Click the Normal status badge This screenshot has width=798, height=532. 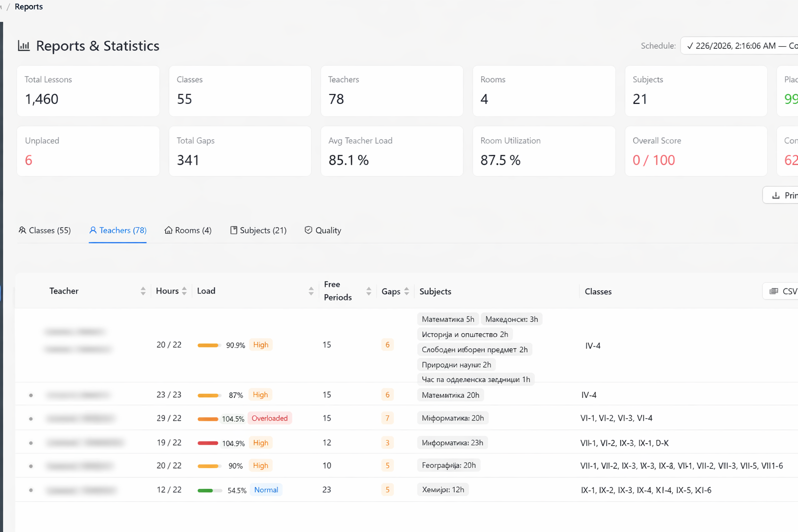(x=266, y=490)
